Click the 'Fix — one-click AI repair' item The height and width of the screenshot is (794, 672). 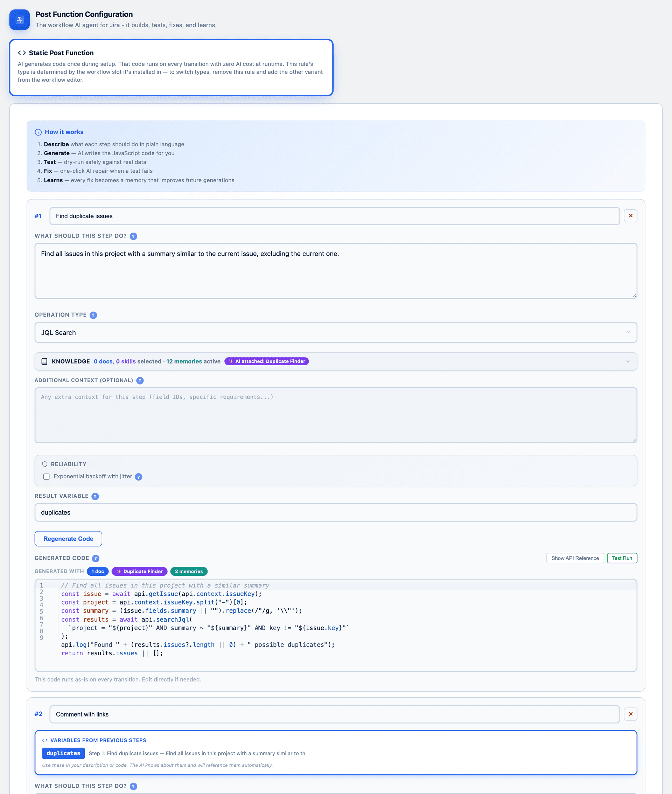point(98,171)
